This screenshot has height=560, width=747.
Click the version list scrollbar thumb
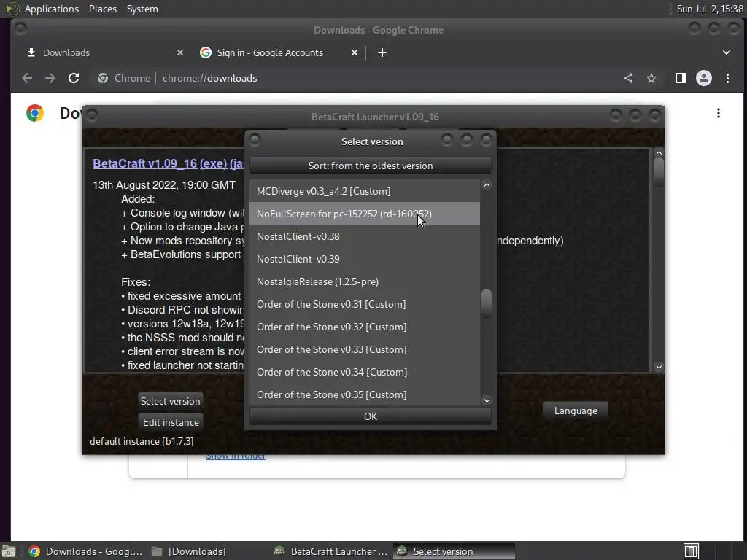487,303
